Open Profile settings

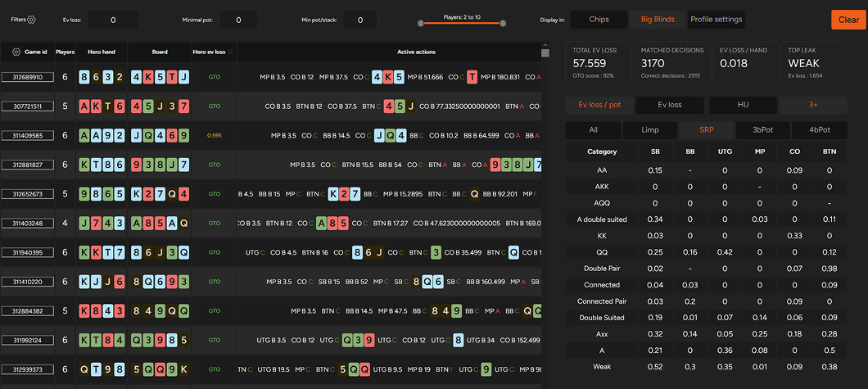717,20
